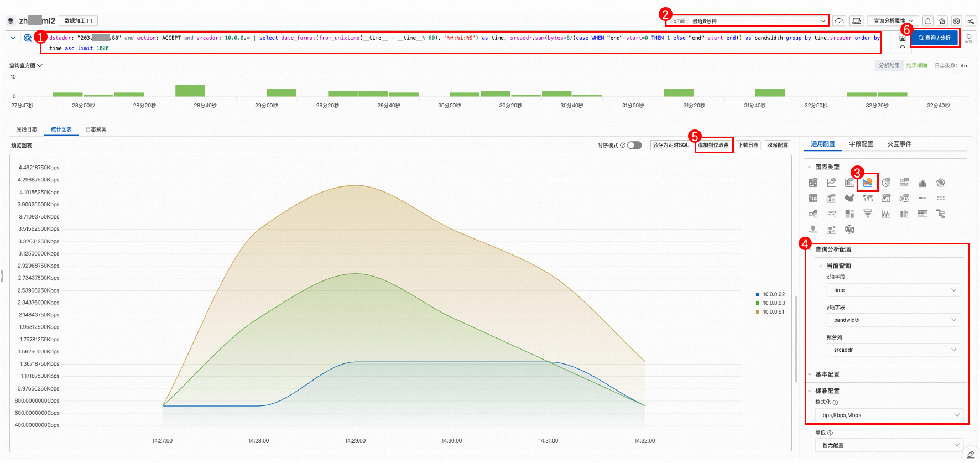
Task: Click the star favorite icon
Action: coord(942,21)
